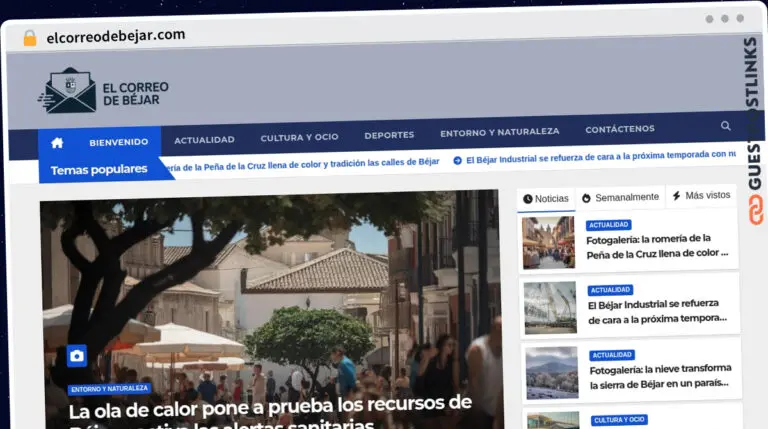The width and height of the screenshot is (768, 429).
Task: Open the Cultura y Ocio section
Action: pyautogui.click(x=299, y=137)
